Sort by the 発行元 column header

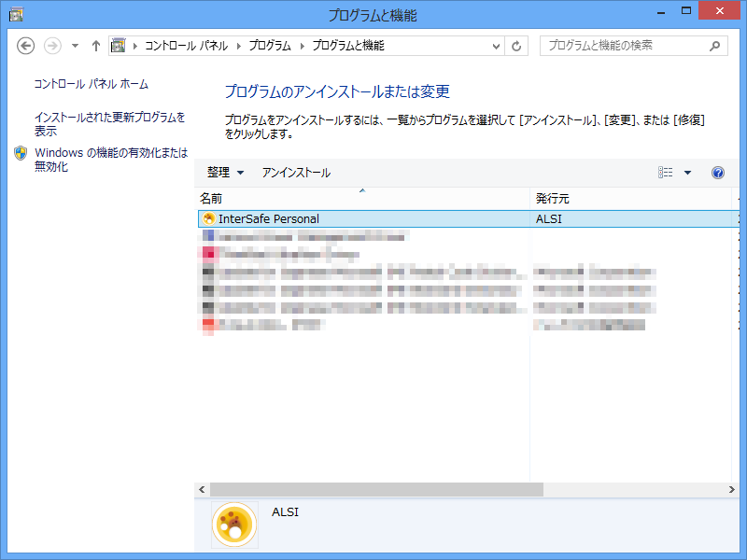631,199
